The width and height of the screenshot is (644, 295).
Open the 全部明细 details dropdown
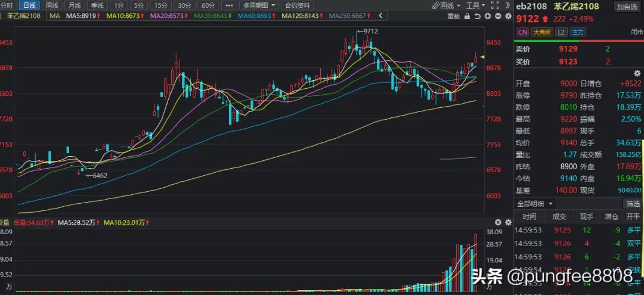coord(537,203)
